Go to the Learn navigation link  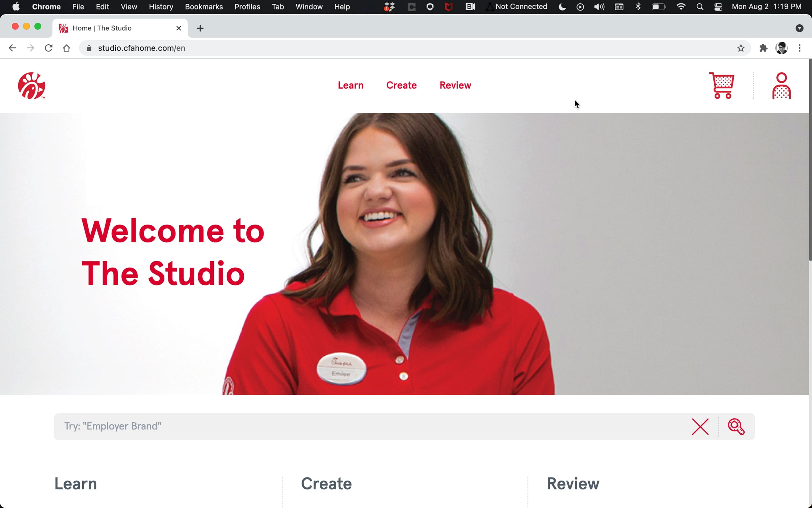(351, 85)
